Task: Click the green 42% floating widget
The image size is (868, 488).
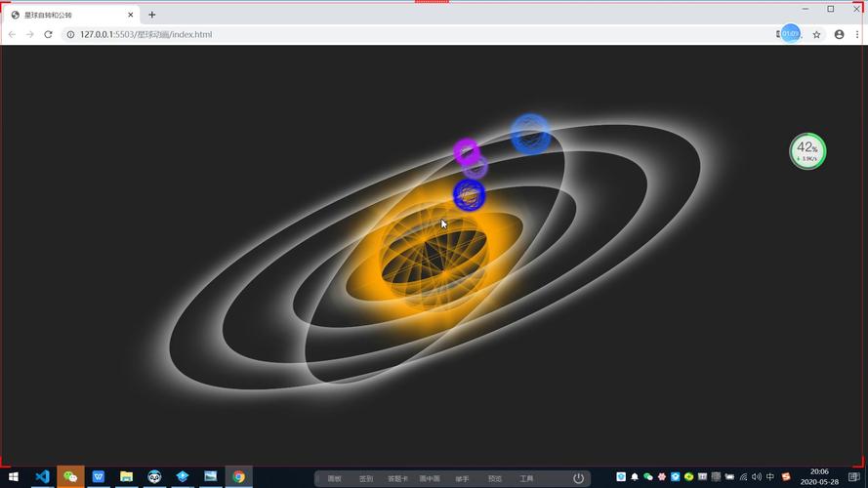Action: 807,151
